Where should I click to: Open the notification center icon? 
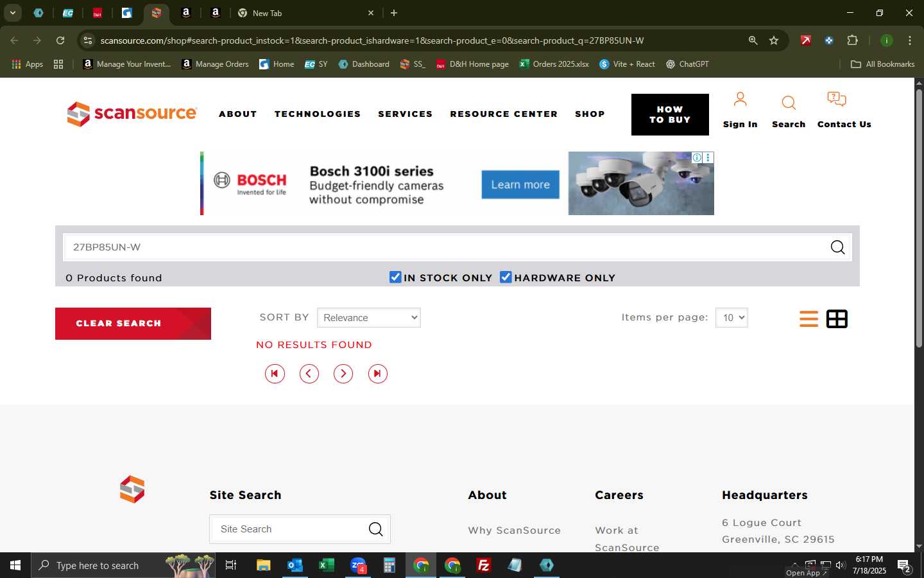tap(905, 566)
